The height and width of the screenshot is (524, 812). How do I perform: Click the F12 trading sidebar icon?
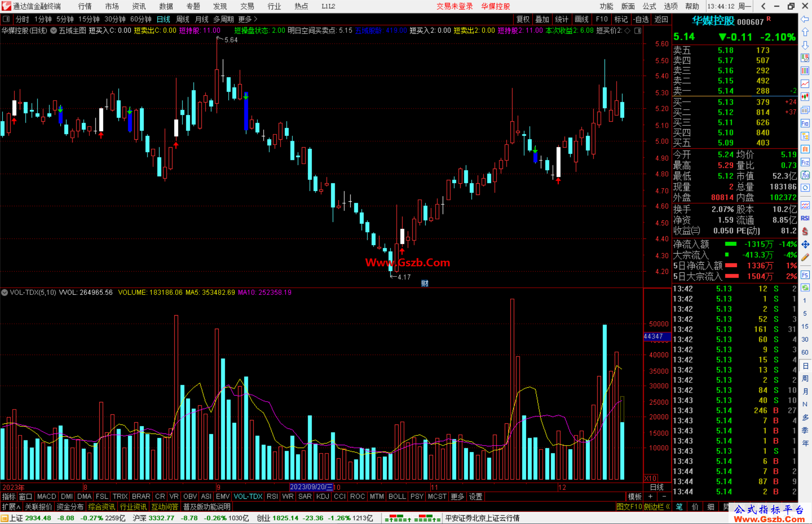805,162
